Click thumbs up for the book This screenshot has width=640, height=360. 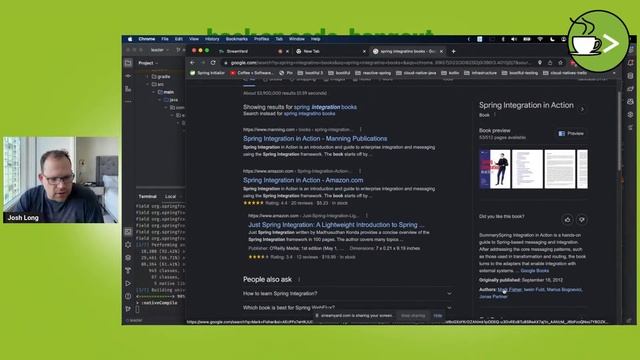coord(568,220)
